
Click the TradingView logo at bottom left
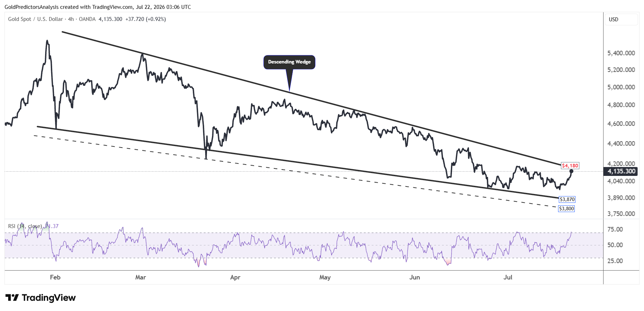40,298
